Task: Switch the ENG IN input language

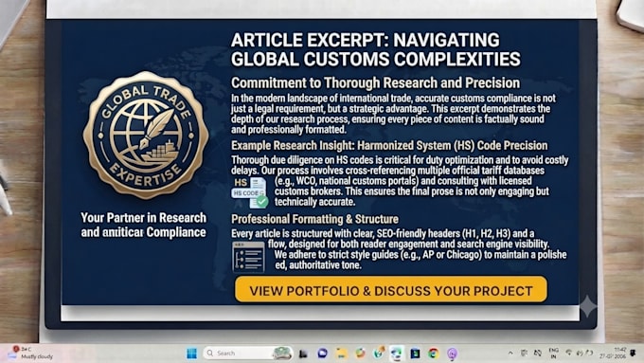Action: pyautogui.click(x=553, y=354)
